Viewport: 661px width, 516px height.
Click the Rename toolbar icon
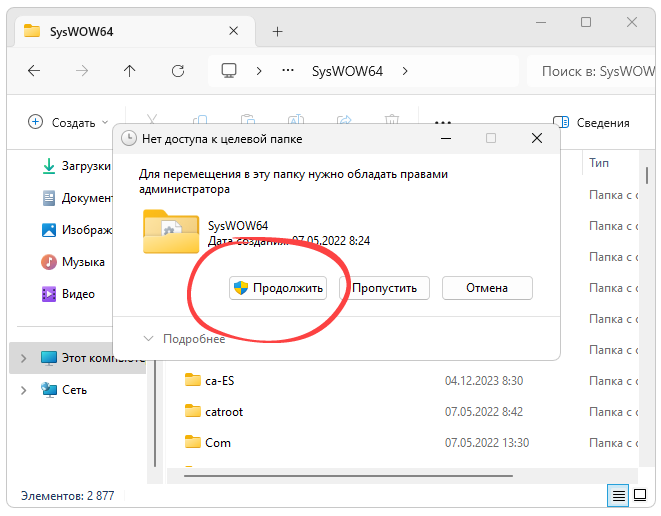point(296,120)
